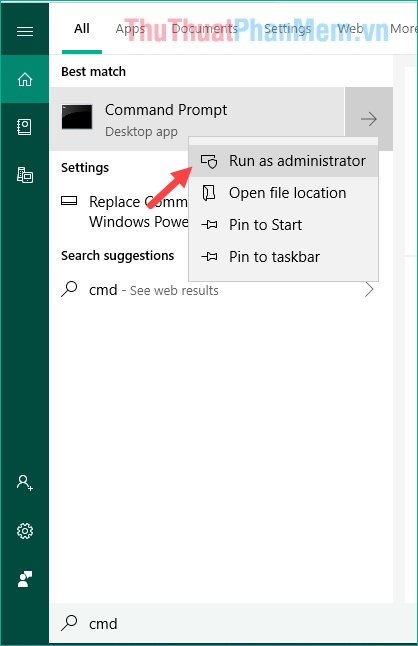Viewport: 418px width, 646px height.
Task: Click the search magnifier icon in search box
Action: 69,623
